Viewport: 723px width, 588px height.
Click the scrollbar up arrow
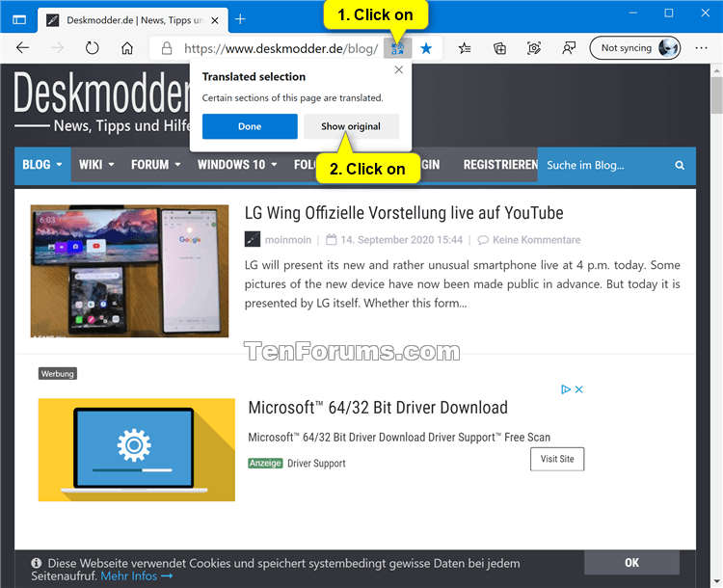[716, 70]
